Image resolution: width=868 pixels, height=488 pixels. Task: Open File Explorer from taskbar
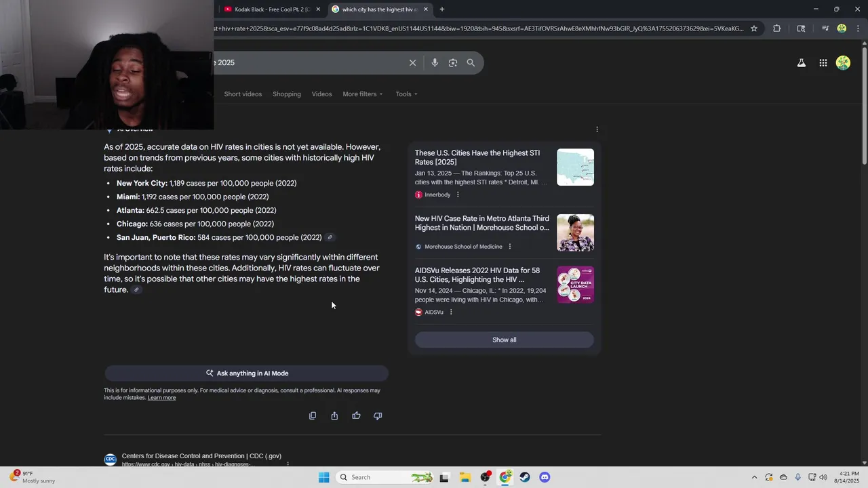coord(465,477)
